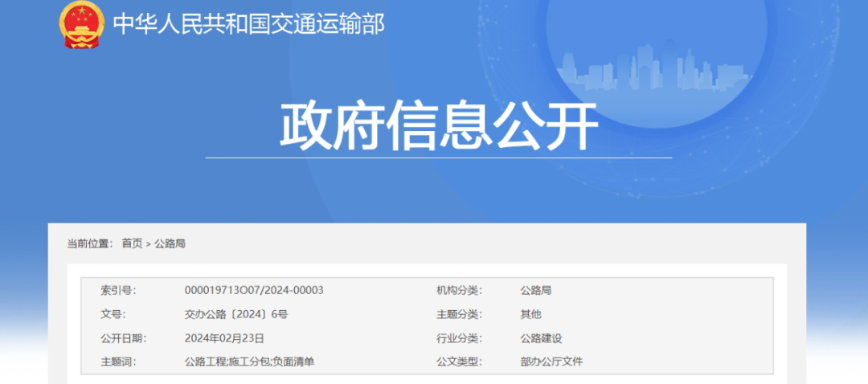
Task: Select publish date 2024年02月23日
Action: pyautogui.click(x=224, y=338)
